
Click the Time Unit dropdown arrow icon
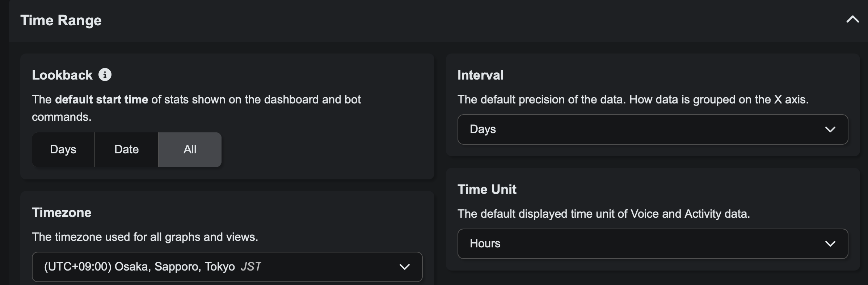[x=830, y=244]
